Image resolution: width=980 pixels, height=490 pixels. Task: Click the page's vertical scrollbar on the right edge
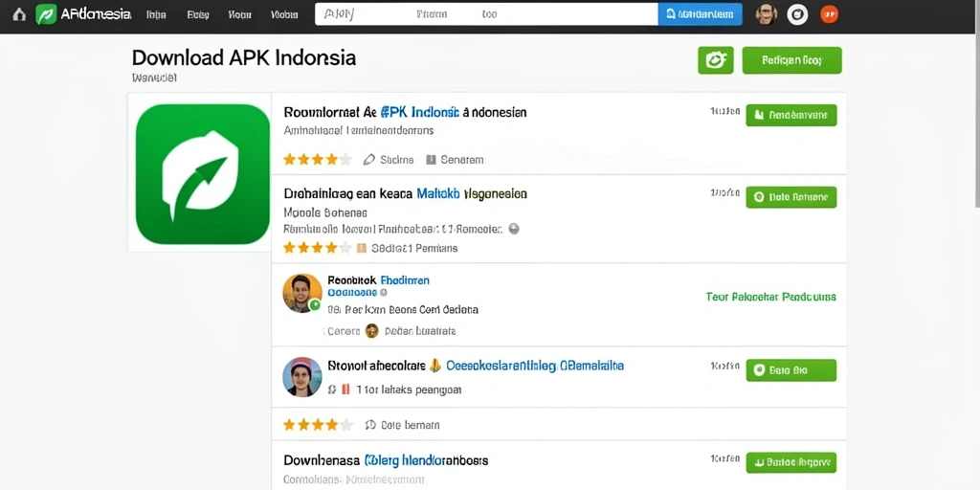tap(977, 103)
